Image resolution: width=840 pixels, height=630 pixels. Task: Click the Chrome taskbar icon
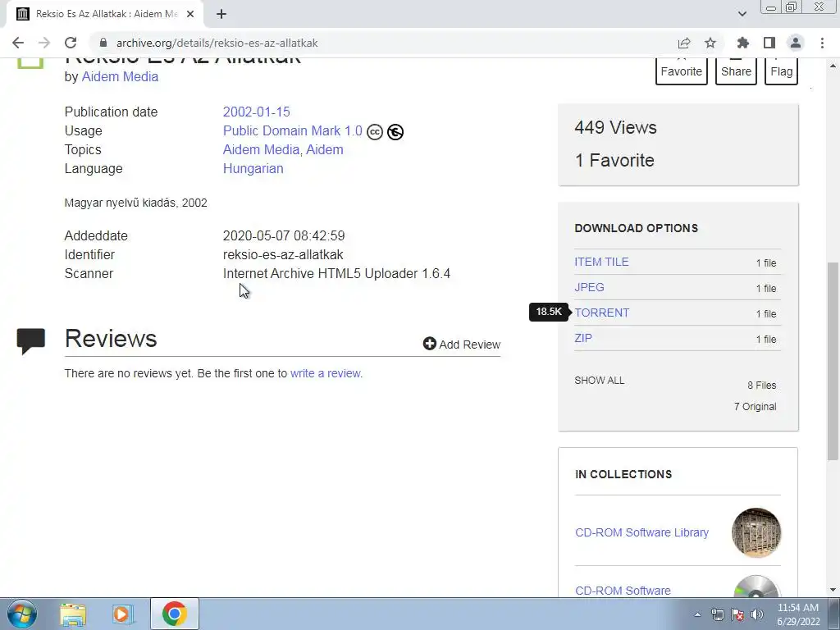[x=175, y=614]
